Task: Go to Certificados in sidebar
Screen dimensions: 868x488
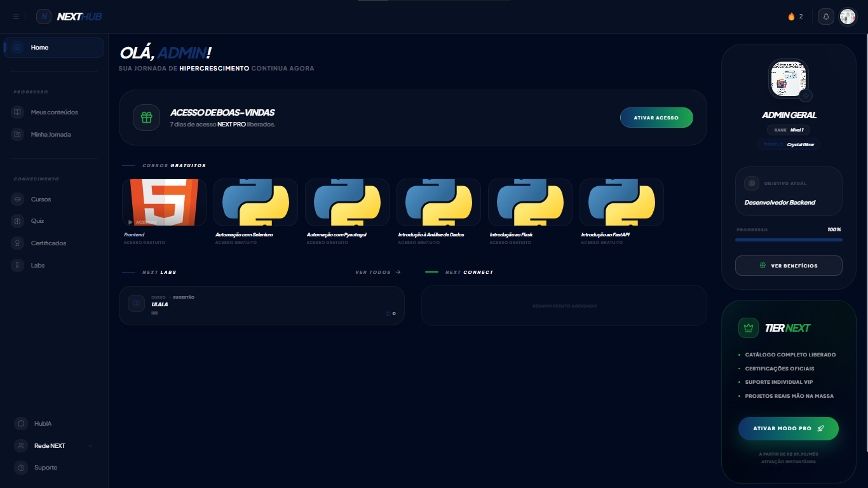Action: (48, 243)
